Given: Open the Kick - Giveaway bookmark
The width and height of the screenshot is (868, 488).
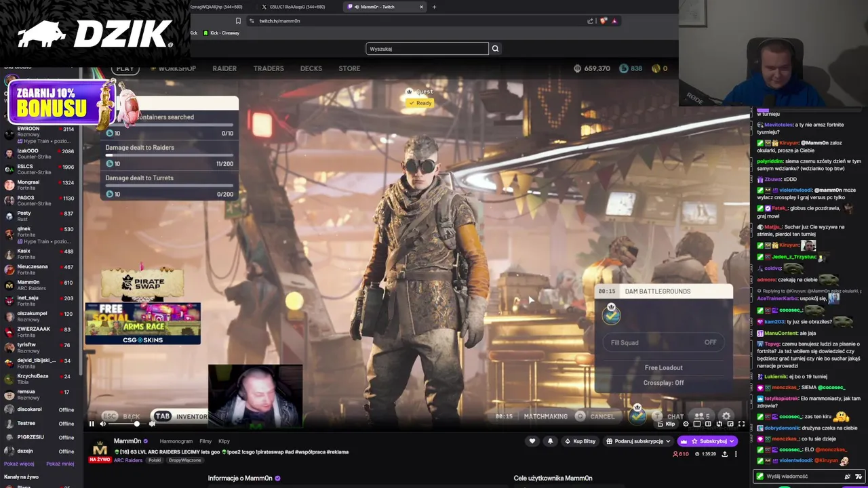Looking at the screenshot, I should click(222, 33).
